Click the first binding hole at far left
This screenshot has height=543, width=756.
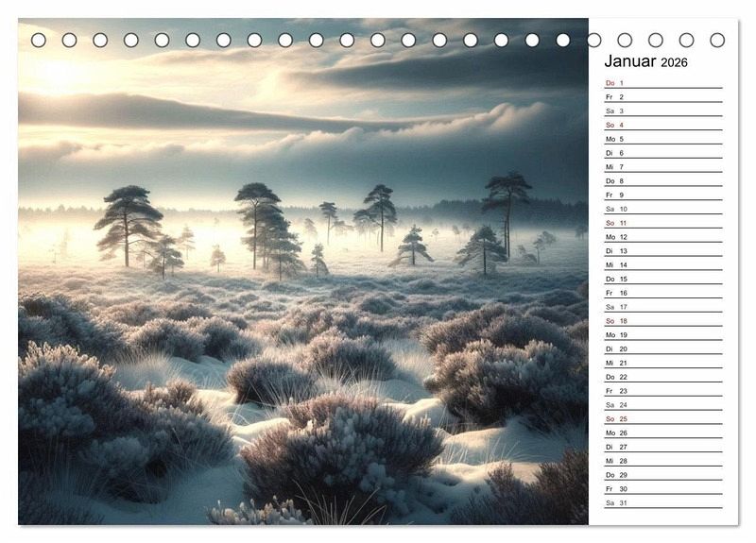(39, 40)
